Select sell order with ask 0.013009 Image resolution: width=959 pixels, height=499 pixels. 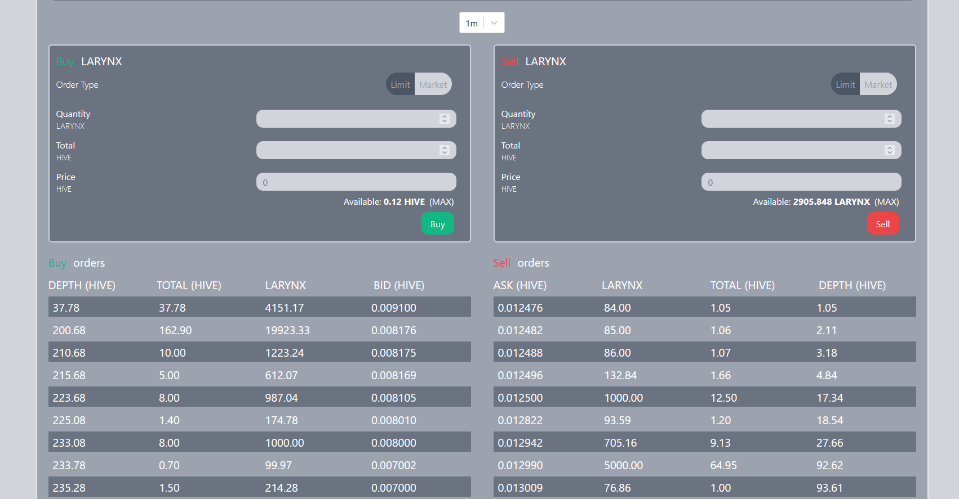pos(705,488)
